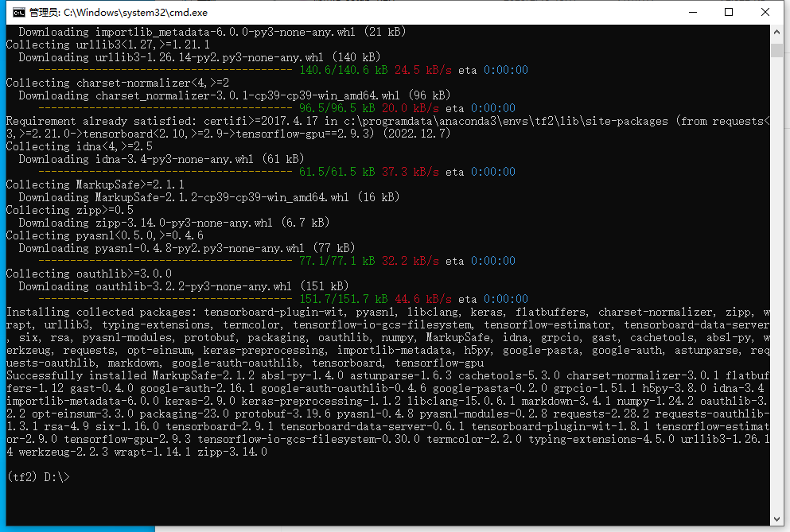Click 'tensorflow-gpu-2.9.3' in installed list

[x=127, y=439]
